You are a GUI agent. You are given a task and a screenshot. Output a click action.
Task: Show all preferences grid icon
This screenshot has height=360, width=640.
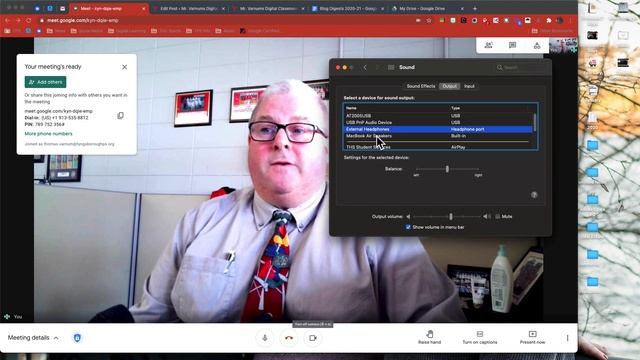pyautogui.click(x=391, y=67)
